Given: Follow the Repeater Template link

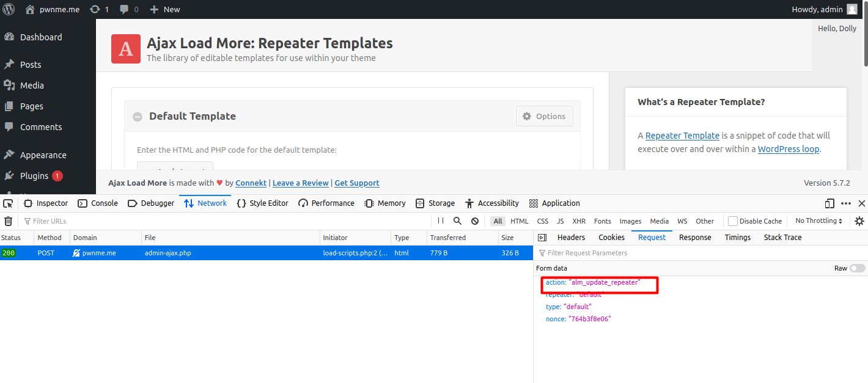Looking at the screenshot, I should pos(682,136).
